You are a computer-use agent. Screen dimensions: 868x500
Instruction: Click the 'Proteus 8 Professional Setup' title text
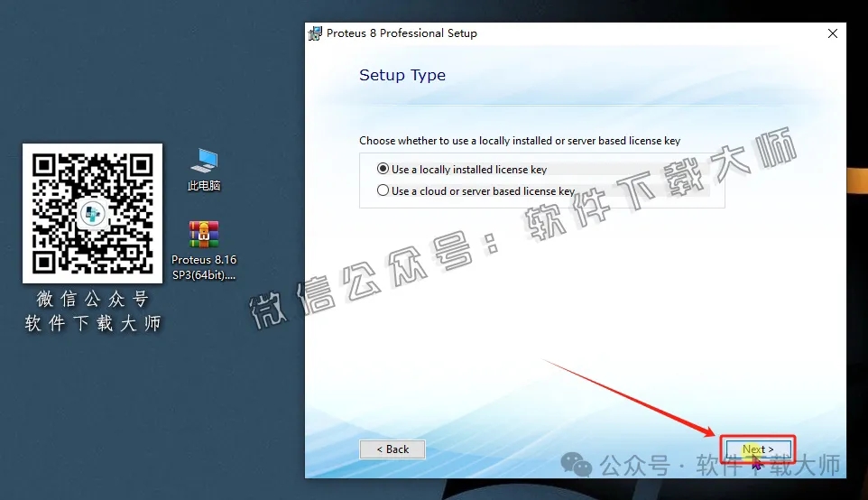402,33
